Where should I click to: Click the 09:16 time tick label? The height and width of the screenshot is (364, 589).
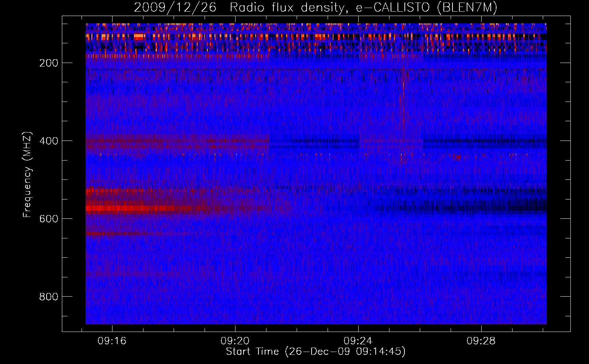pyautogui.click(x=112, y=341)
